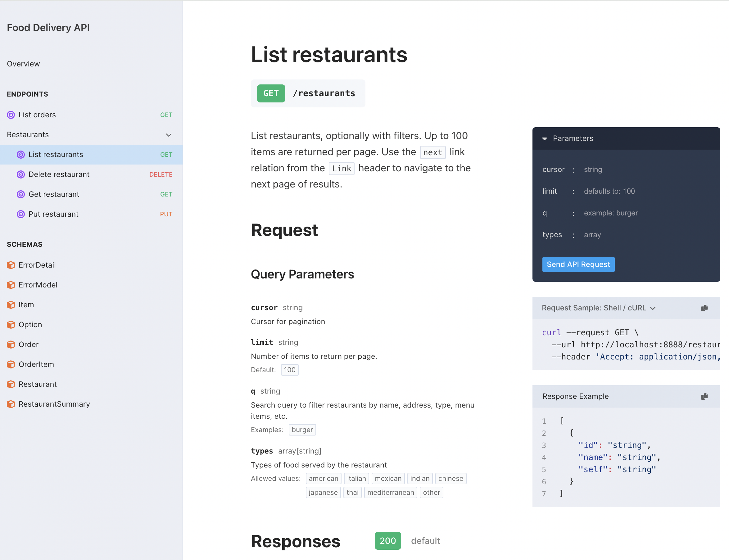
Task: Click the RestaurantSummary schema cube icon
Action: pyautogui.click(x=11, y=404)
